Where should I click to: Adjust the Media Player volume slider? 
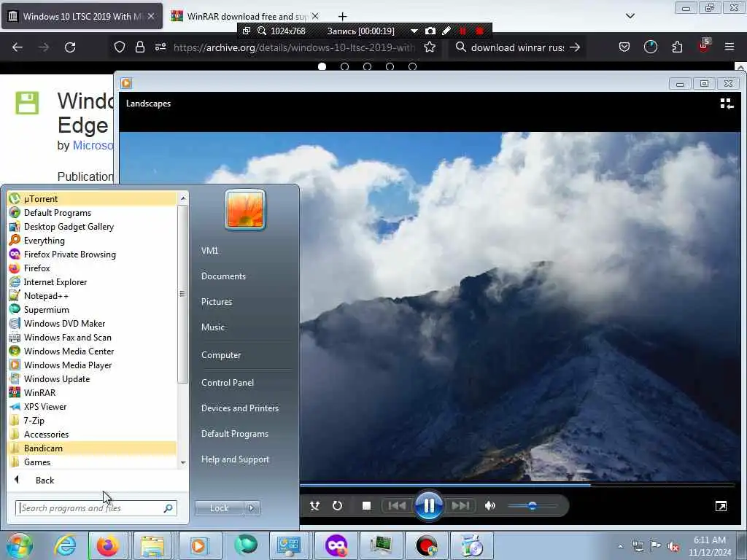532,506
